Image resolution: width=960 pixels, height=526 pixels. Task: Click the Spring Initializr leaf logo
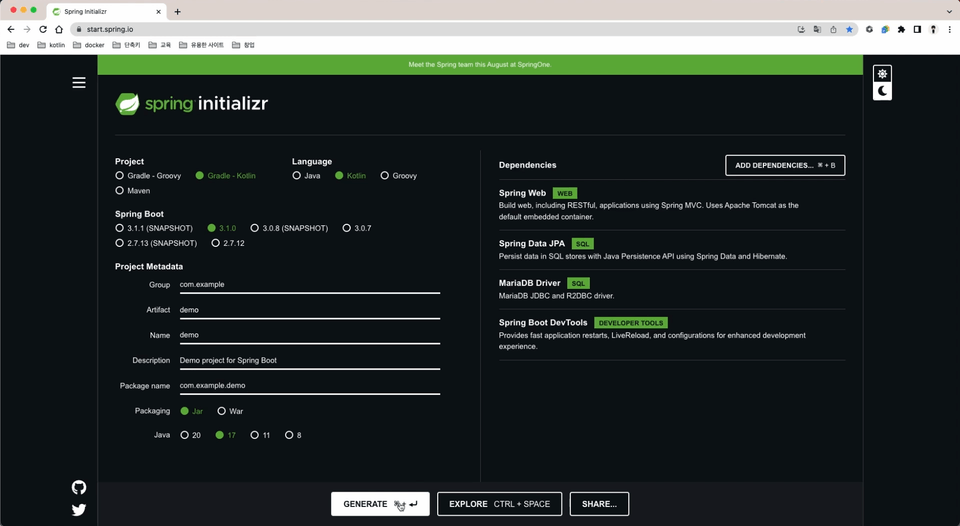[127, 103]
